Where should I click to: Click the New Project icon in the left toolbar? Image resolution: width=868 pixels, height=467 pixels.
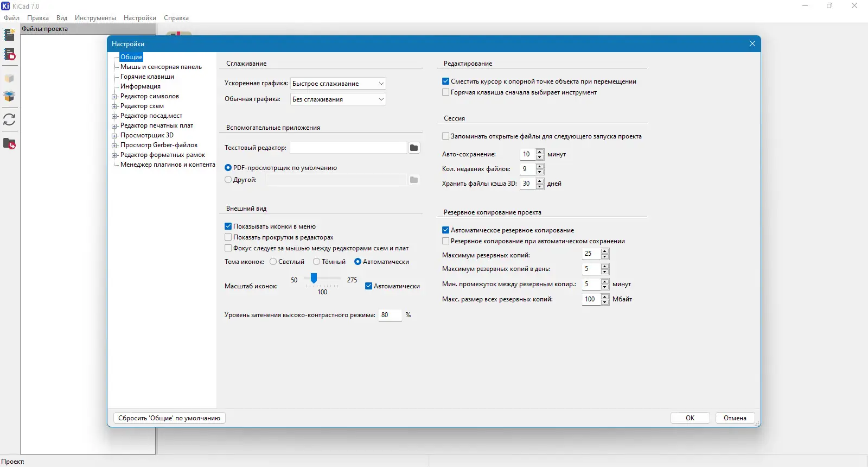[9, 35]
